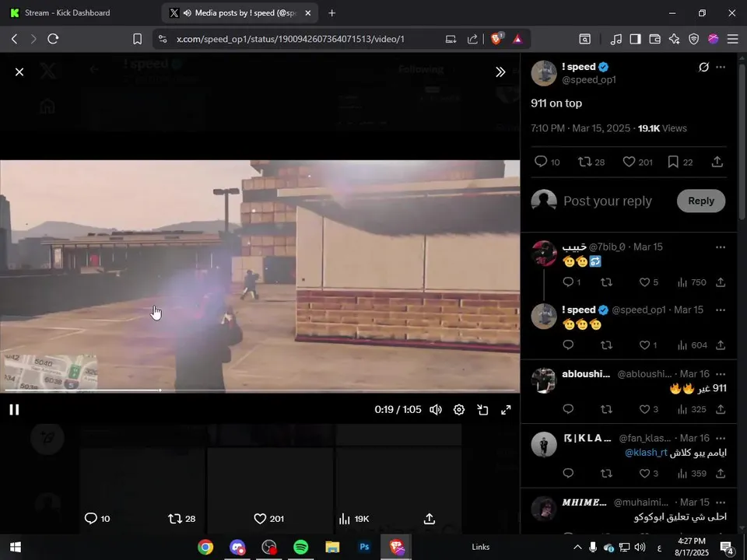Share this page from address bar
This screenshot has width=747, height=560.
(472, 39)
